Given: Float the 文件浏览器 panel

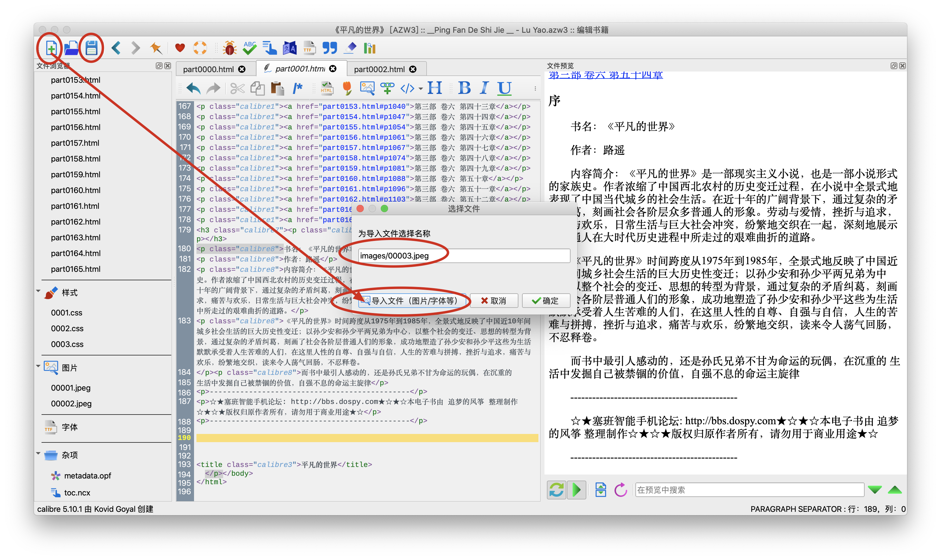Looking at the screenshot, I should coord(159,66).
